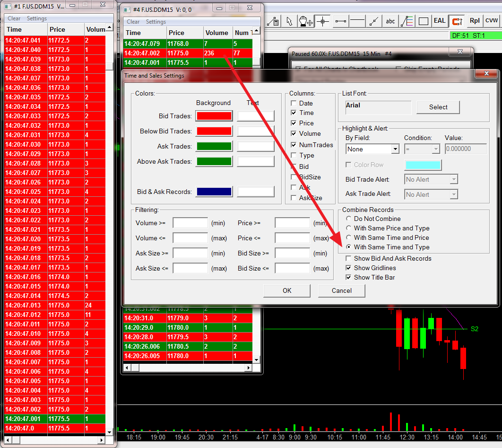Open the Ask Trade Alert dropdown
502x448 pixels.
(x=431, y=194)
